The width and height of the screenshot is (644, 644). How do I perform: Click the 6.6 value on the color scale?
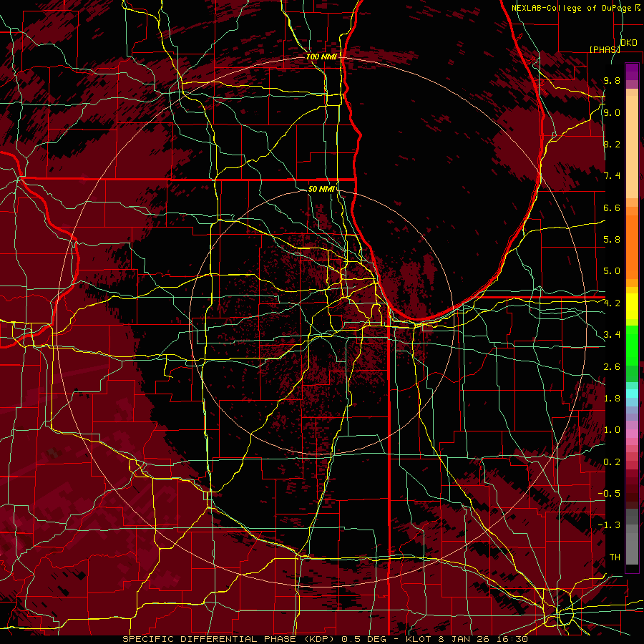click(x=612, y=208)
